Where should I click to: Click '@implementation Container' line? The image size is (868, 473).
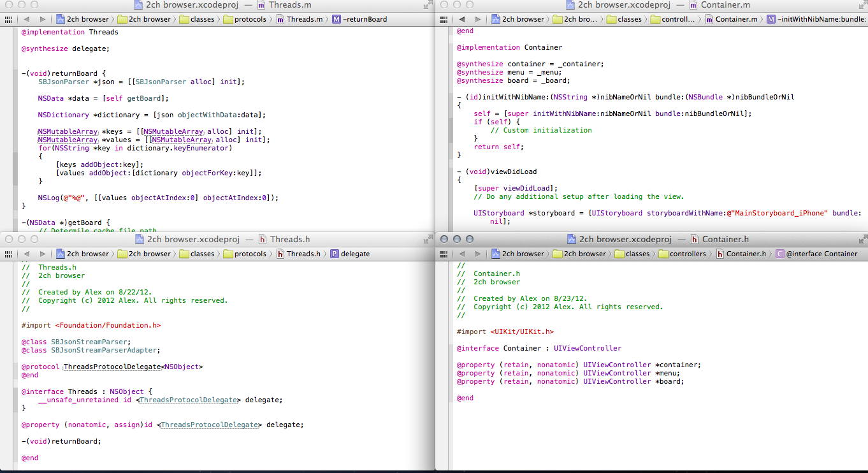point(510,47)
